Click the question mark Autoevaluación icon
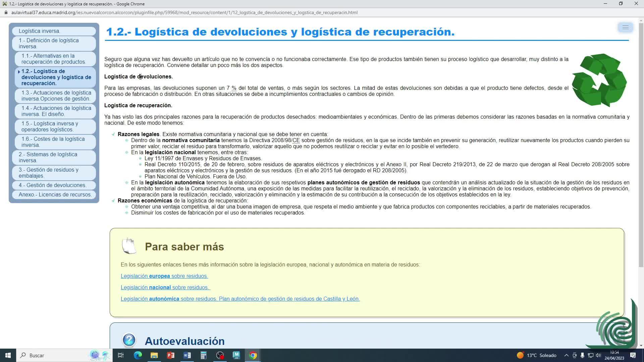644x362 pixels. [129, 340]
